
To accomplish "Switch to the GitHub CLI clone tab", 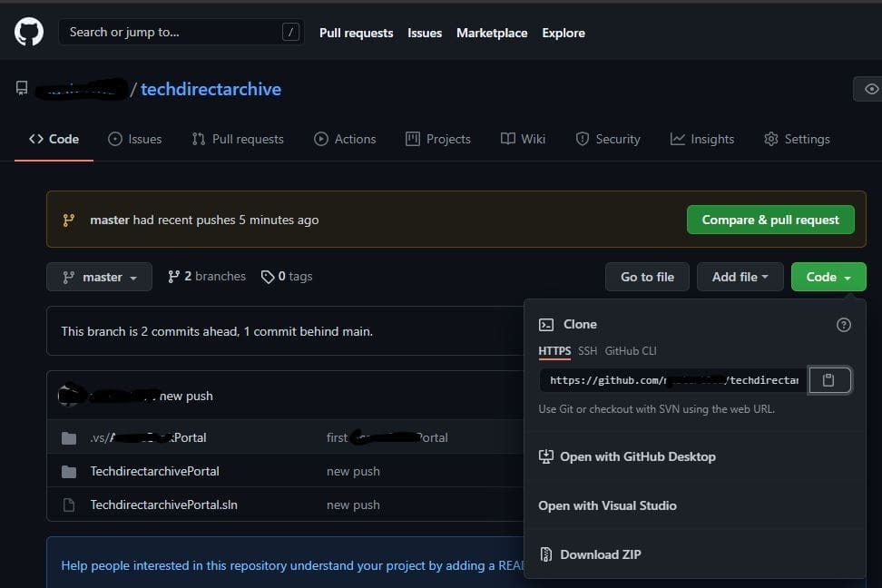I will 631,350.
